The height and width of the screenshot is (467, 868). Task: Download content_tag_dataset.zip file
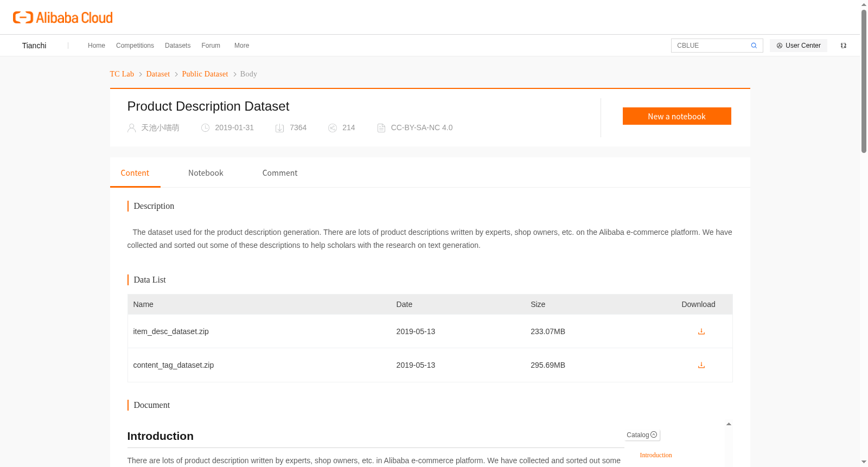[x=701, y=365]
